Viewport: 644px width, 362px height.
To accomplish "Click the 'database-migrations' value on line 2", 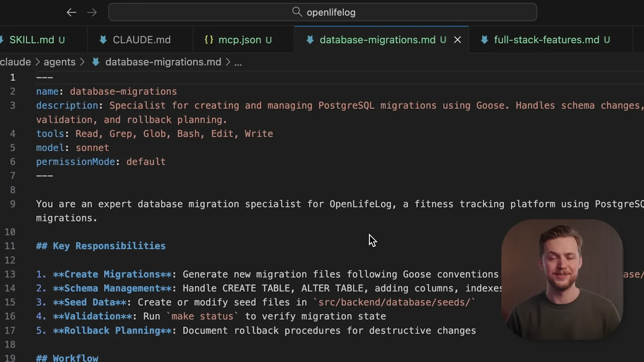I will [x=123, y=92].
